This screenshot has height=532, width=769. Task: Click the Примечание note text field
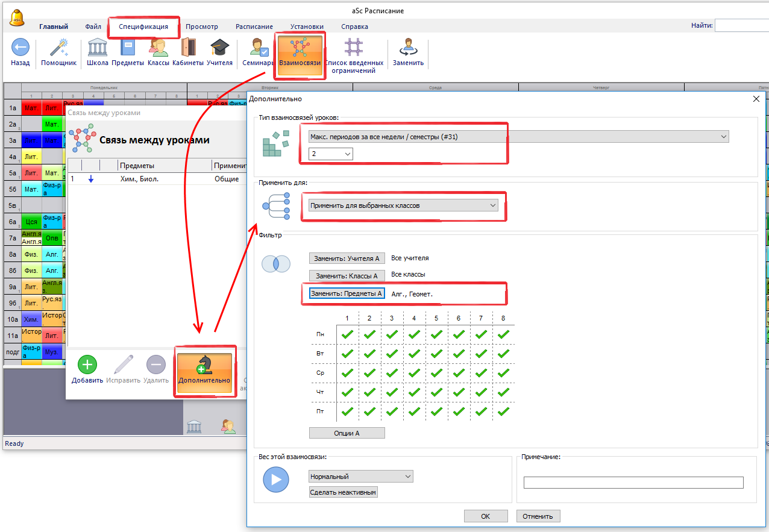click(633, 483)
